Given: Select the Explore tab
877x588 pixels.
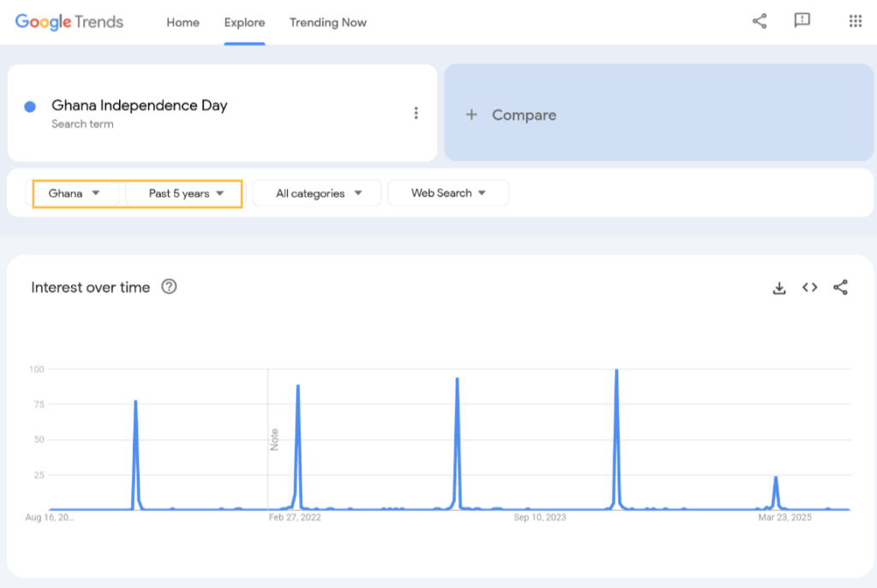Looking at the screenshot, I should 244,22.
